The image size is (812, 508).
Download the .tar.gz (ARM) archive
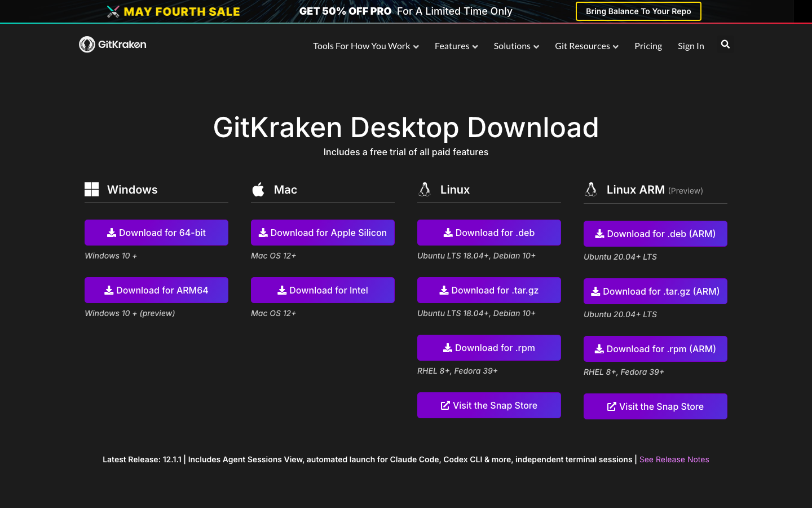[x=655, y=291]
